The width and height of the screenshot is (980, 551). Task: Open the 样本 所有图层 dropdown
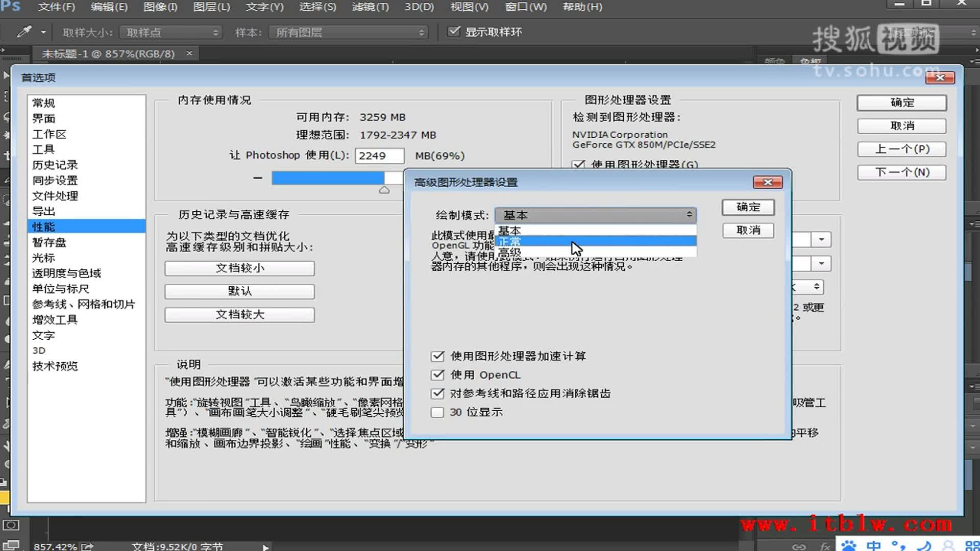(349, 33)
